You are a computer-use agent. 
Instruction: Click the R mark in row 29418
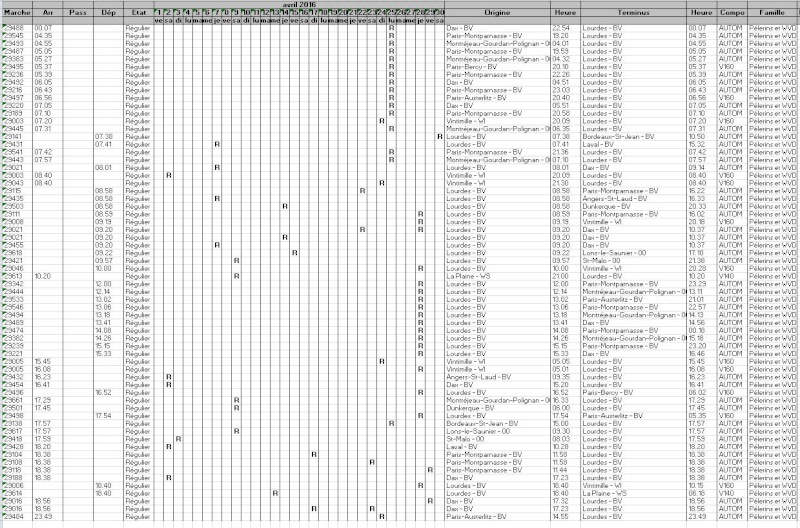point(178,439)
